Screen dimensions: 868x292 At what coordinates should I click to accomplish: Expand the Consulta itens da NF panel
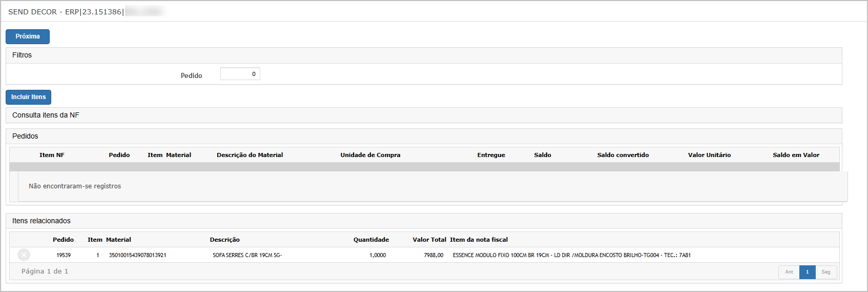[x=424, y=115]
